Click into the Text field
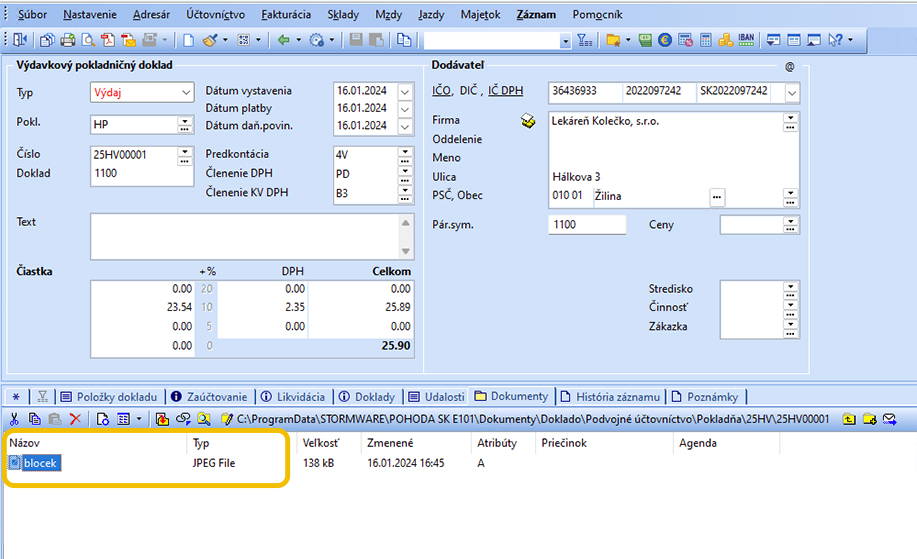Screen dimensions: 917x559 click(x=245, y=237)
